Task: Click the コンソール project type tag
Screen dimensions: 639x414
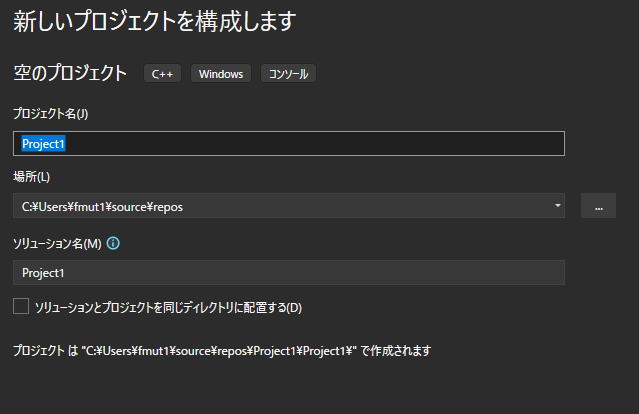Action: (x=288, y=74)
